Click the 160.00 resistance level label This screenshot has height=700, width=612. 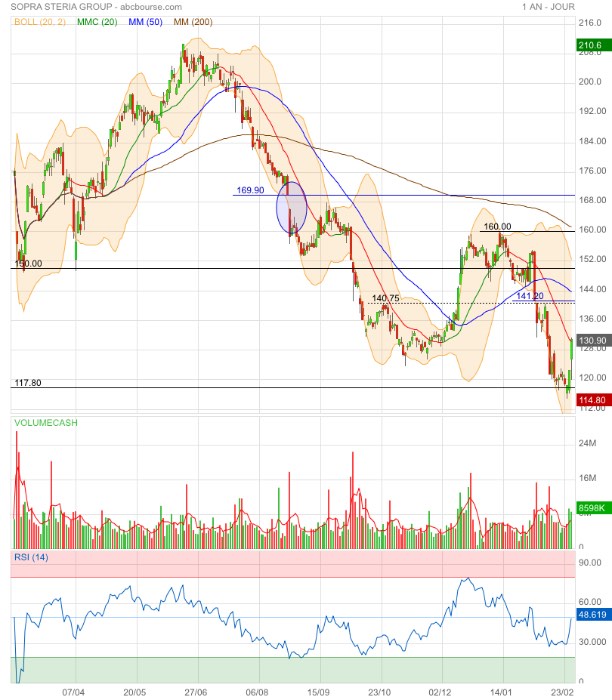pos(497,226)
